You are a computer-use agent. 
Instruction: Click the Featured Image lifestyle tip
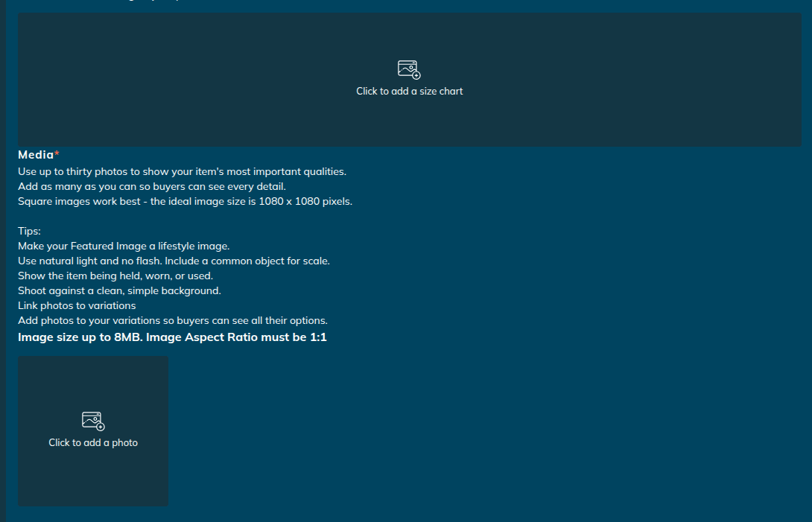point(124,246)
